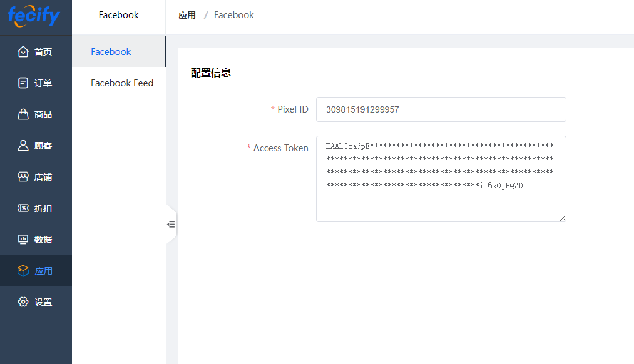Open the 顾客 menu item
Viewport: 634px width, 364px height.
pyautogui.click(x=36, y=146)
